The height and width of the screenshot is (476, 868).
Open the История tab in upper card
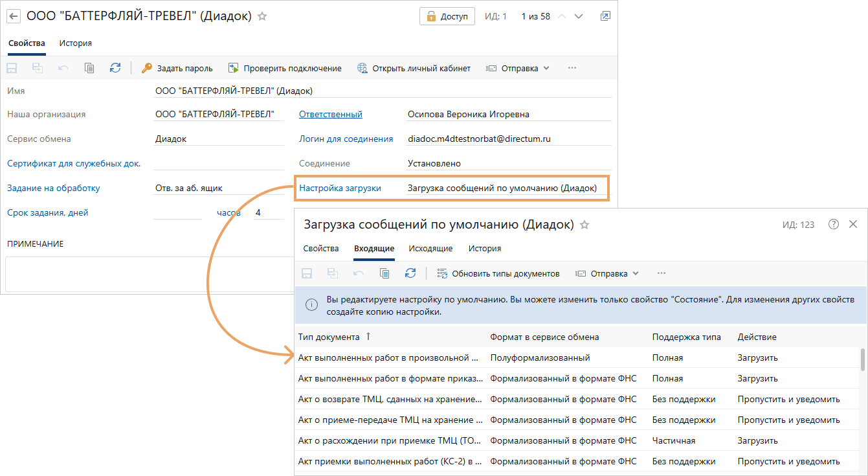click(76, 43)
